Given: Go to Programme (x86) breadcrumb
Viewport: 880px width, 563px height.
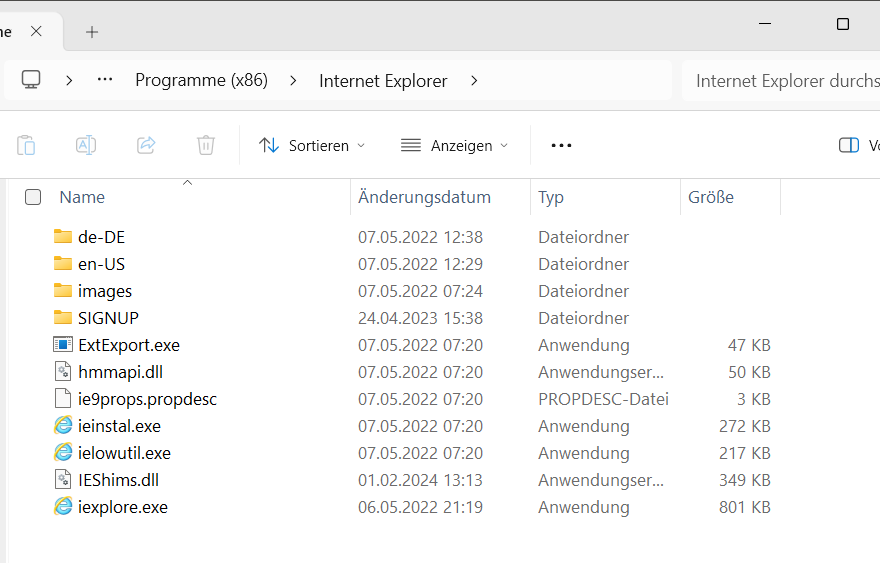Looking at the screenshot, I should (201, 80).
